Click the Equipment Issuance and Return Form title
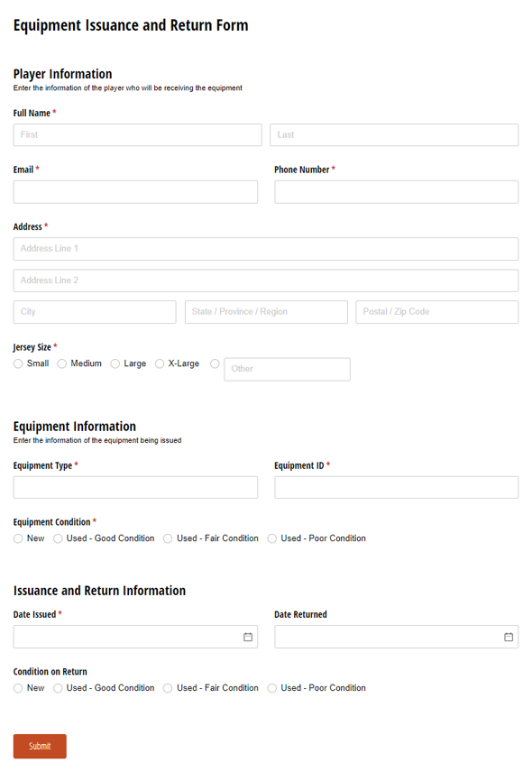 131,25
